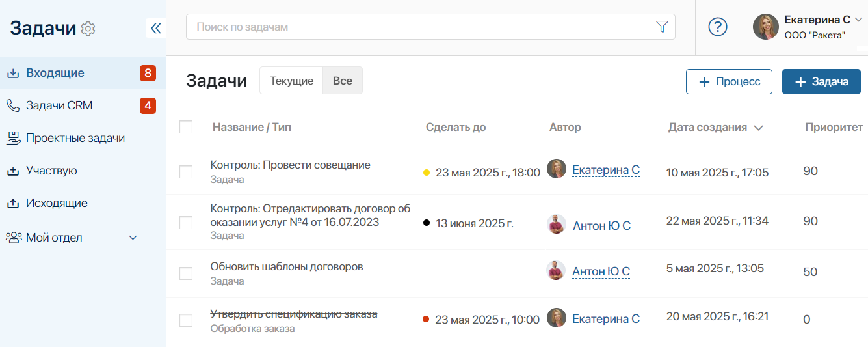The image size is (868, 347).
Task: Open the help question-mark icon
Action: (717, 27)
